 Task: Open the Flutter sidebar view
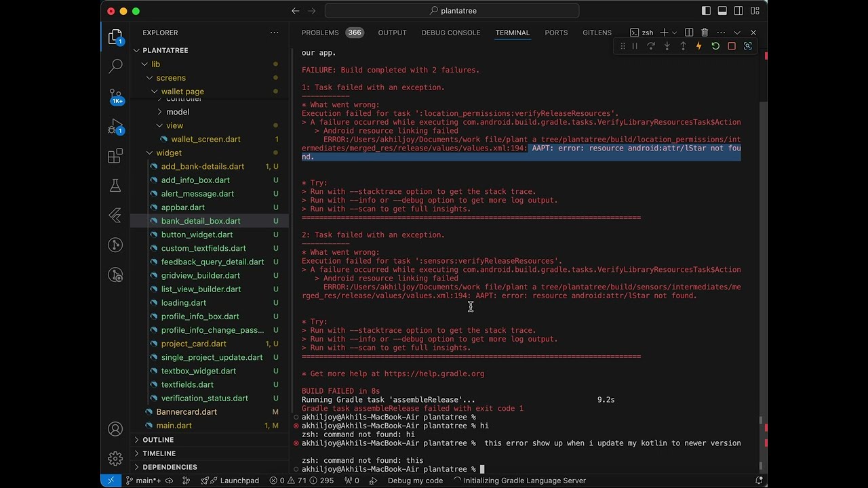[115, 216]
